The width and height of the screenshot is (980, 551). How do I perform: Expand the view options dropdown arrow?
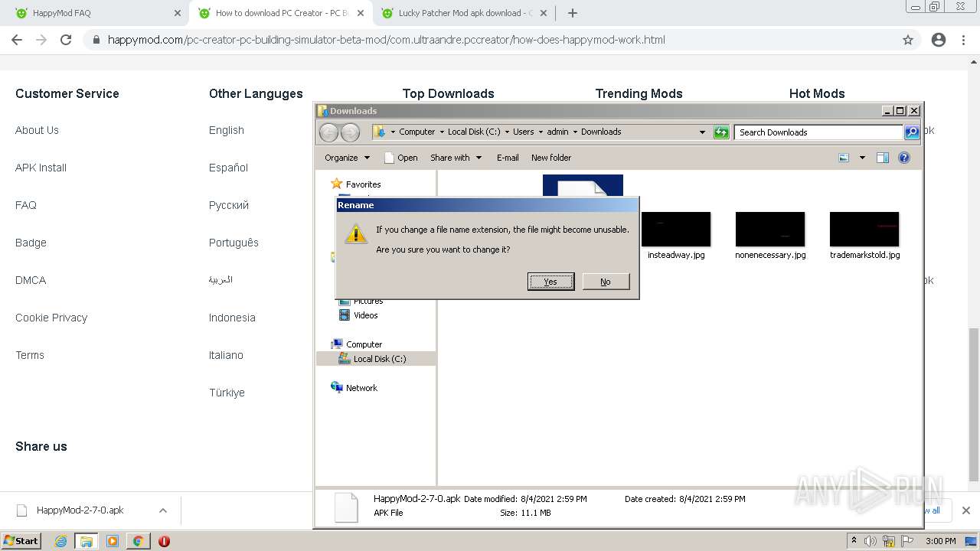click(x=862, y=158)
